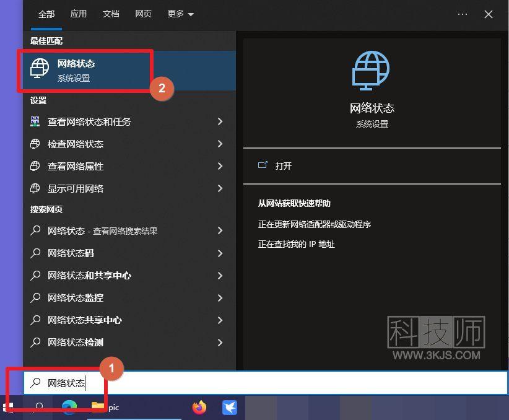Open the 更多 dropdown menu
The image size is (509, 420).
[180, 14]
